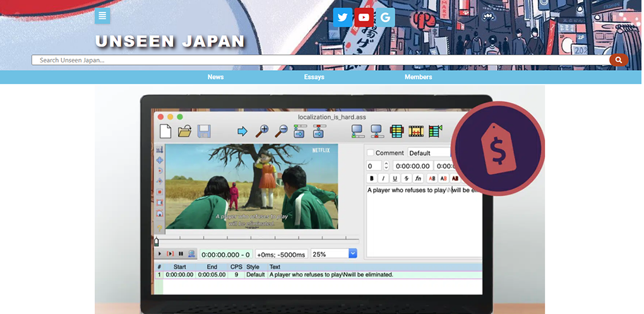This screenshot has height=314, width=644.
Task: Click the CPS column header
Action: tap(236, 267)
